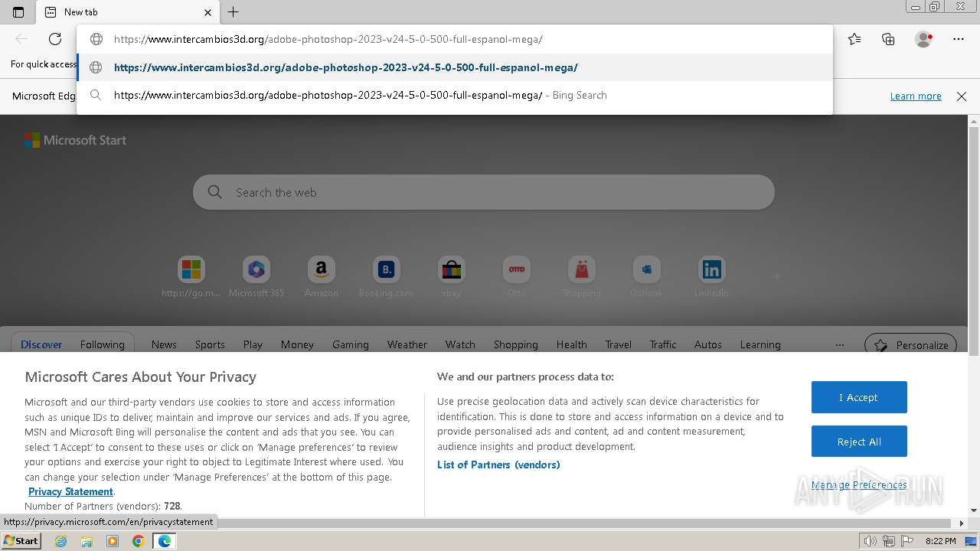Image resolution: width=980 pixels, height=551 pixels.
Task: Open the Sports tab
Action: (210, 344)
